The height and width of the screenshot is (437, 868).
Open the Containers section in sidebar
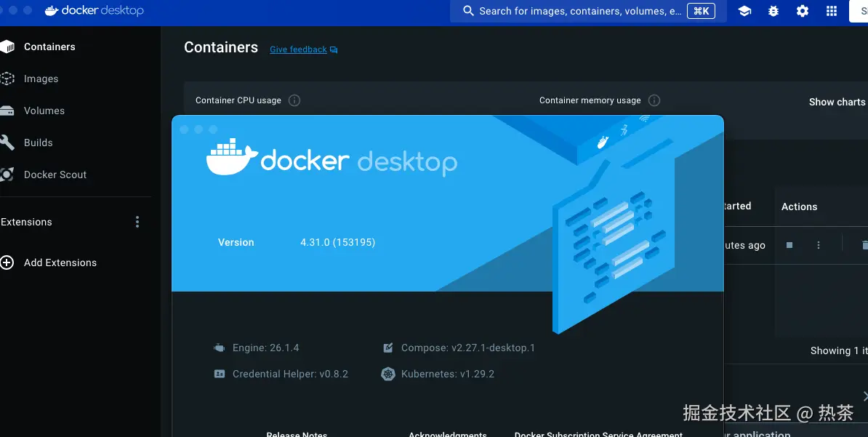[x=49, y=47]
